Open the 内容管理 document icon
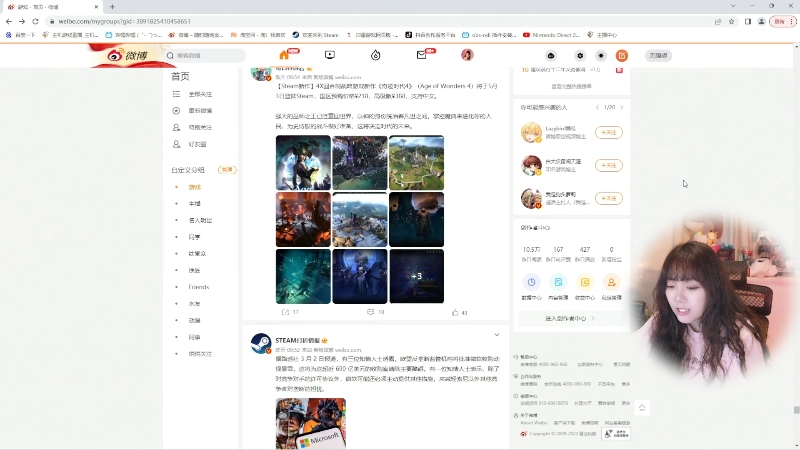Viewport: 800px width, 450px height. [x=558, y=282]
